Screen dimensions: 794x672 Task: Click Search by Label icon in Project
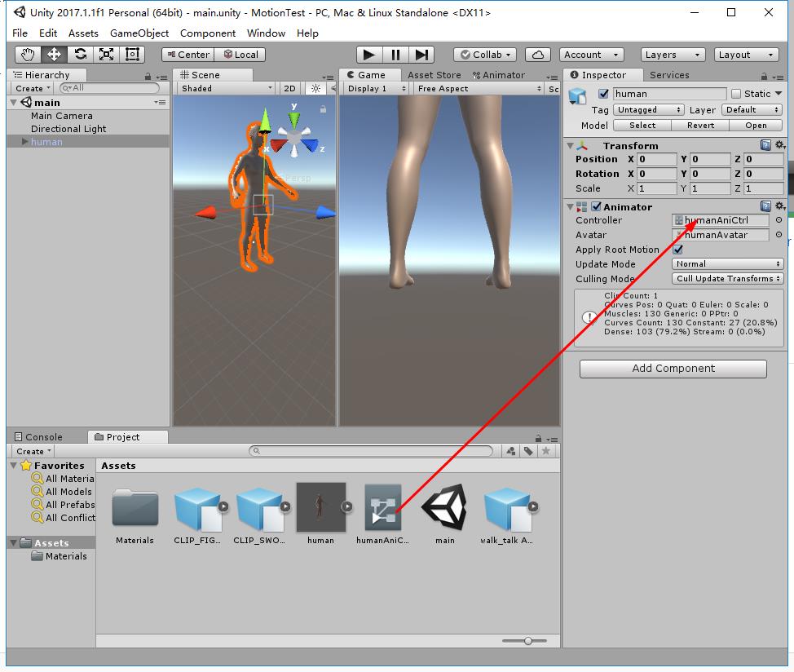(x=529, y=451)
